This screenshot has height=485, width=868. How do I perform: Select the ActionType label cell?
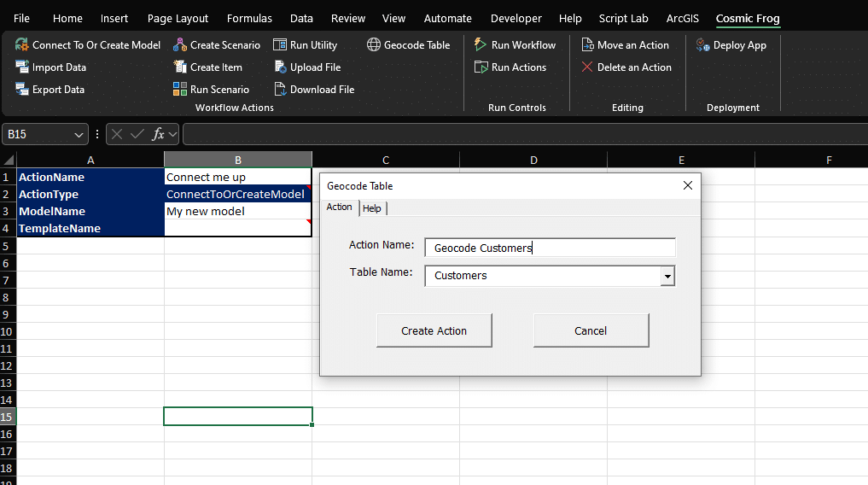(x=90, y=195)
